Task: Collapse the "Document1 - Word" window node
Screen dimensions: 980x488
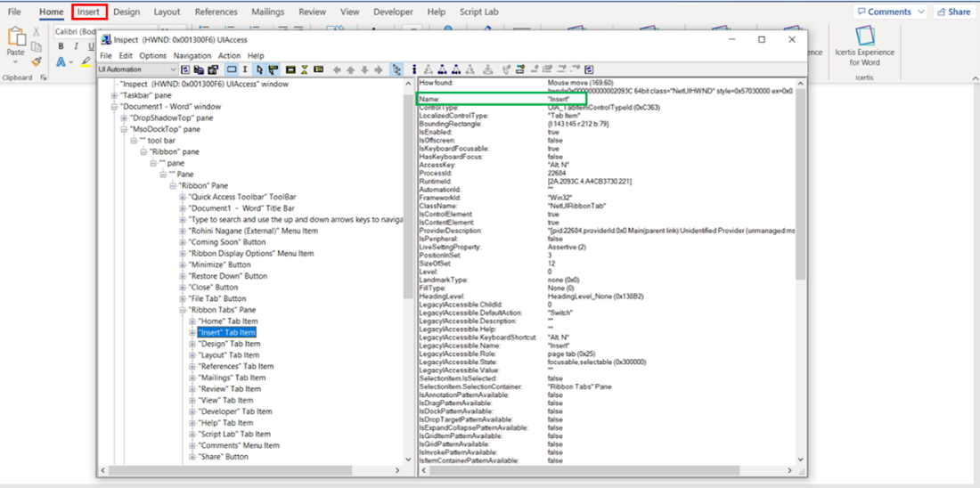Action: tap(114, 107)
